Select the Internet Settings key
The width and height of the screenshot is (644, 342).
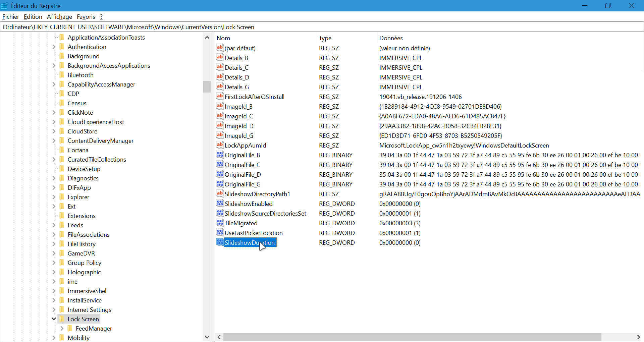[x=89, y=309]
